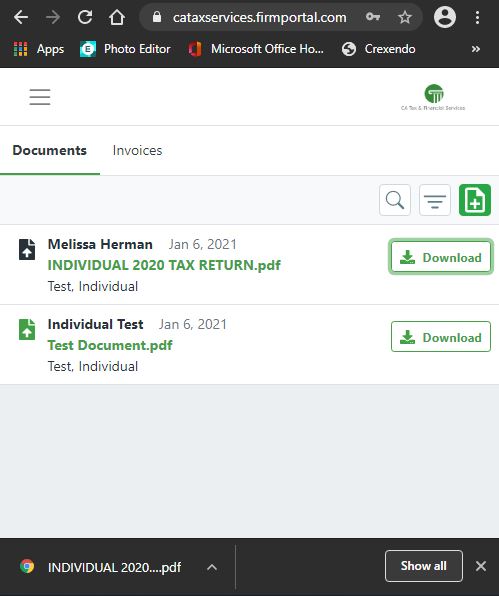499x596 pixels.
Task: Open the hamburger navigation menu
Action: coord(40,97)
